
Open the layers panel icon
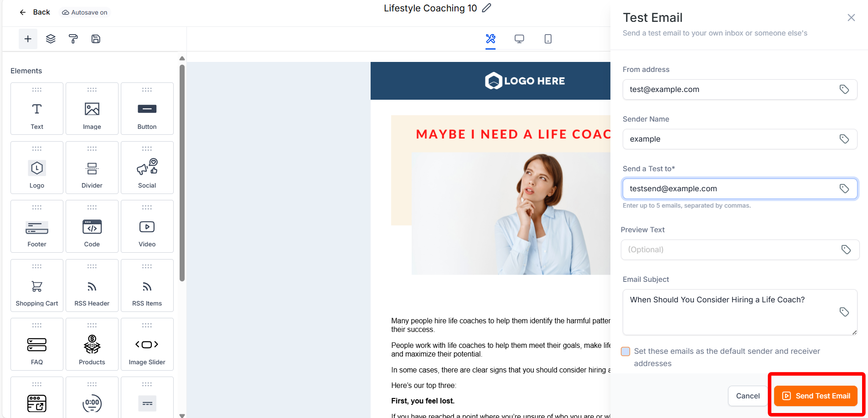(51, 39)
